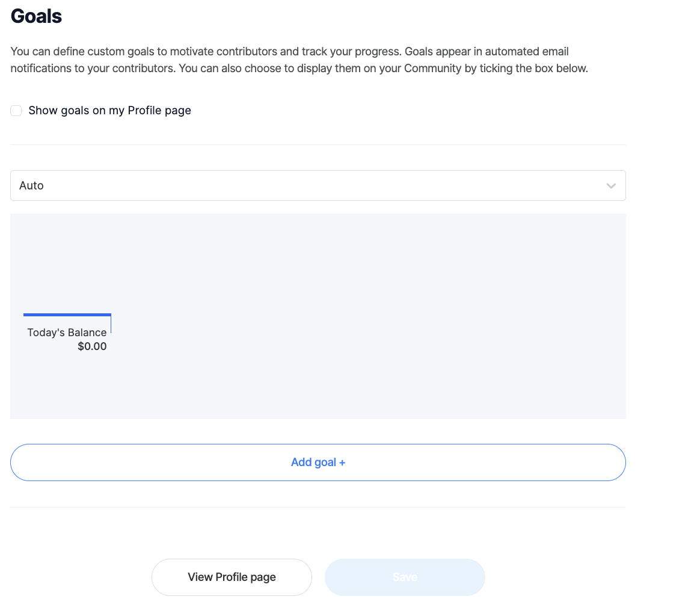Click the blue progress bar above Today's Balance
This screenshot has height=611, width=700.
click(67, 315)
